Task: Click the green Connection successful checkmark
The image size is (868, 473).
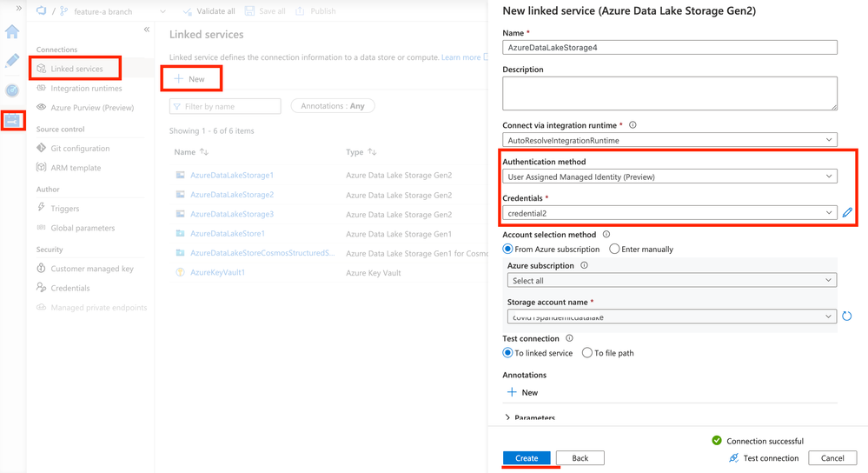Action: [717, 441]
